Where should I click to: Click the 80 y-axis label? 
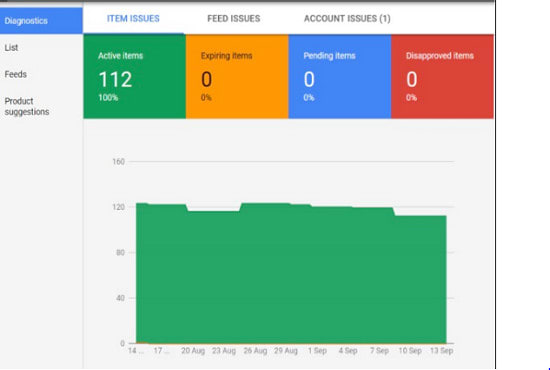click(120, 253)
